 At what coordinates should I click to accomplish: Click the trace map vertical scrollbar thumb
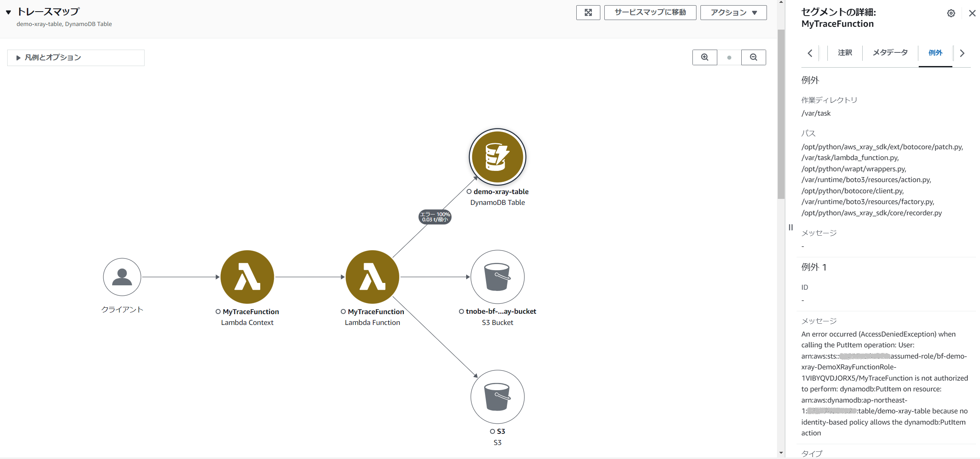[781, 114]
